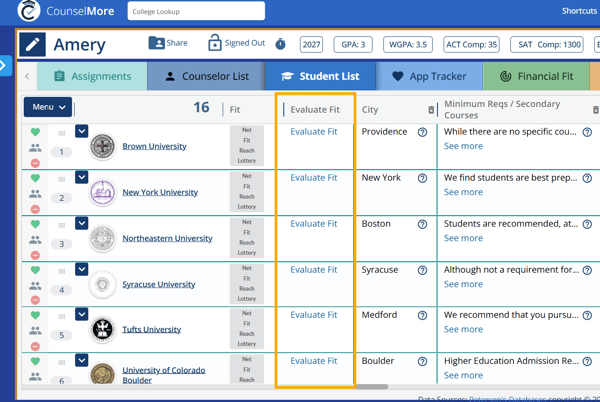Click the red remove icon for Brown University
Image resolution: width=600 pixels, height=402 pixels.
pos(35,163)
